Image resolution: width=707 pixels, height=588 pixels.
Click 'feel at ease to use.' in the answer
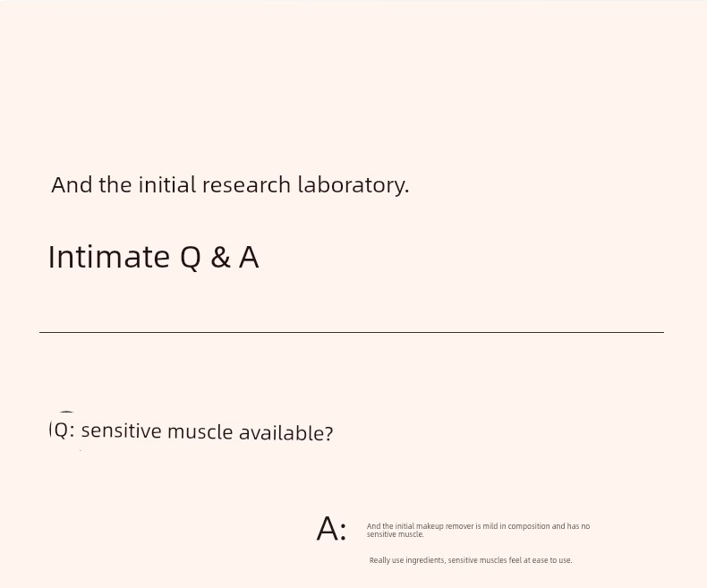(x=541, y=560)
